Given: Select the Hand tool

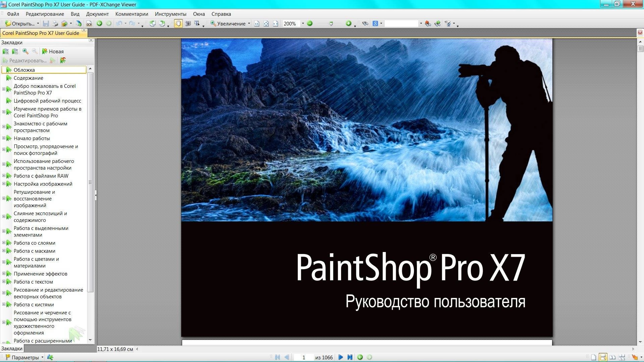Looking at the screenshot, I should 178,23.
